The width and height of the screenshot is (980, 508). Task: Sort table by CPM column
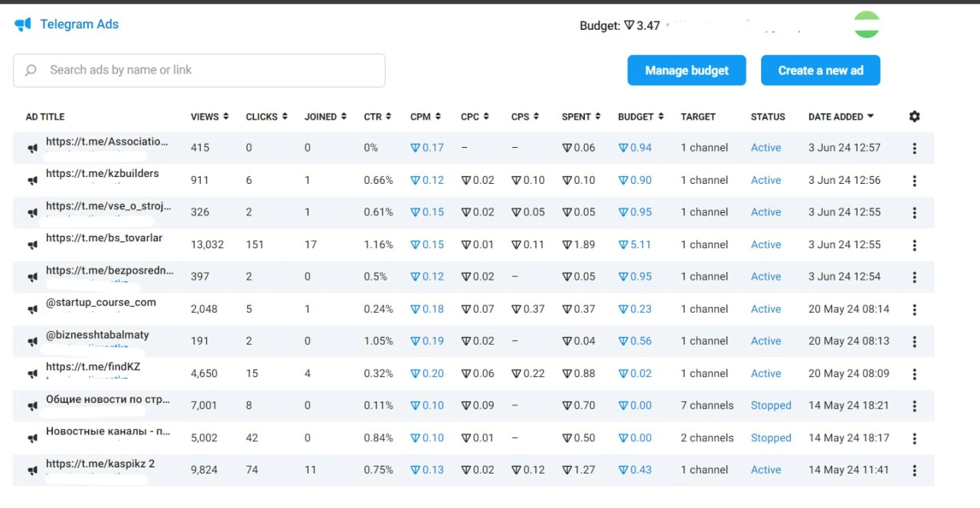click(426, 116)
